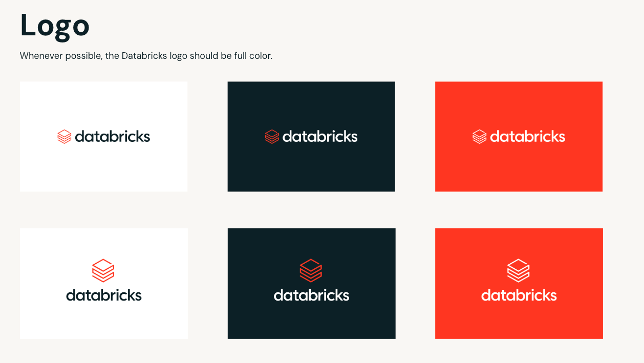644x363 pixels.
Task: Select the orange brick icon in horizontal dark-card logo
Action: click(x=272, y=137)
